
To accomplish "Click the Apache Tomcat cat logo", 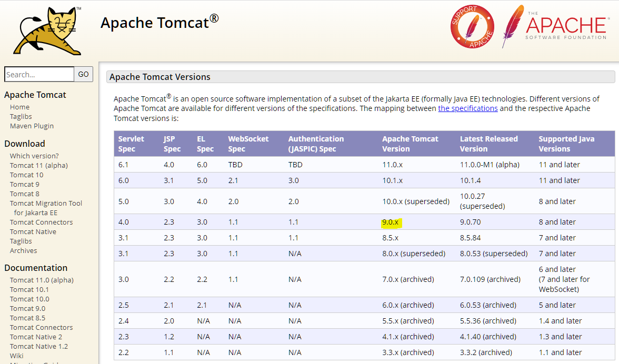I will click(x=47, y=31).
